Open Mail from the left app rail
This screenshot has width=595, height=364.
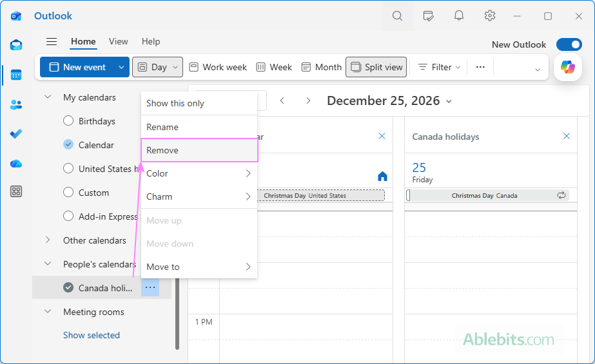(16, 45)
